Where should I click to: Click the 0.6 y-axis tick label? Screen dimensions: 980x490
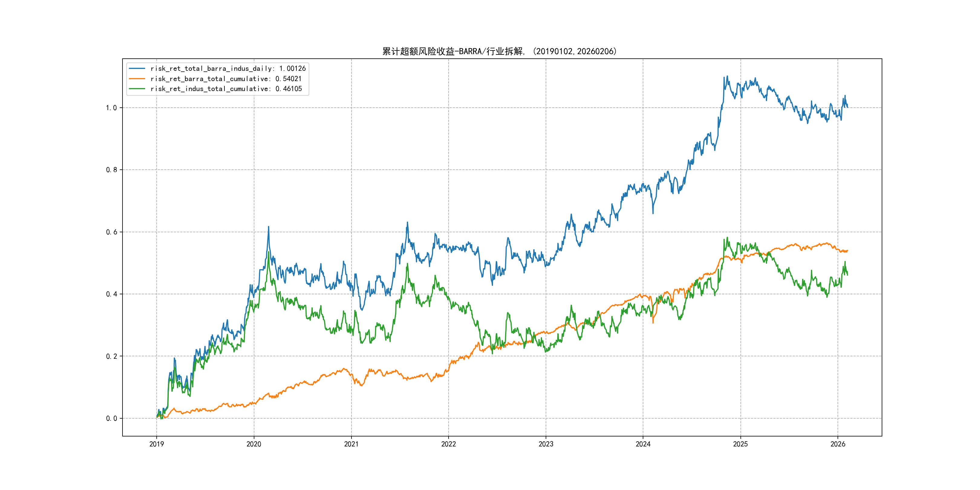click(111, 232)
